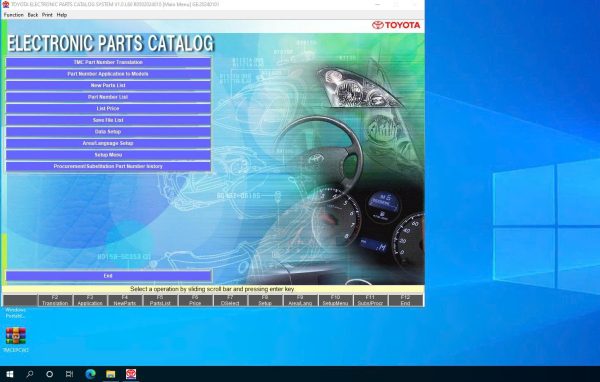Click the F6 Price function key
This screenshot has height=382, width=600.
pos(195,300)
